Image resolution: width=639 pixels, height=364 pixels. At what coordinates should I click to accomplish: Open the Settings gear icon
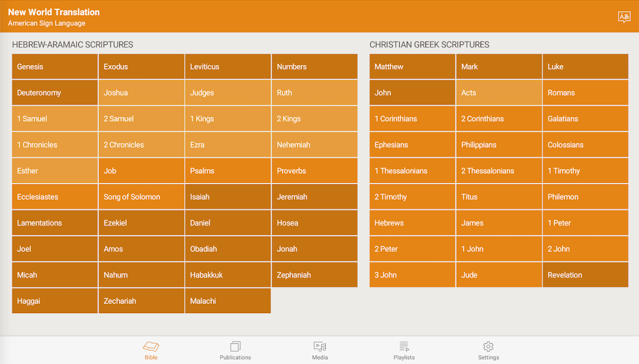(x=488, y=346)
